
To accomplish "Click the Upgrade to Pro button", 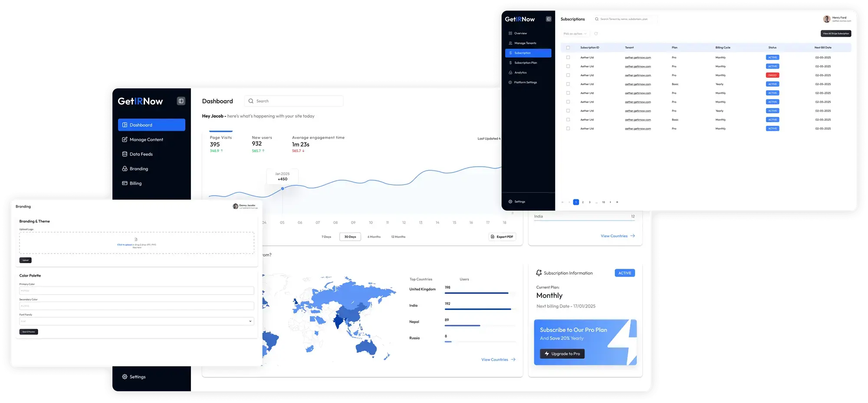I will click(x=562, y=354).
